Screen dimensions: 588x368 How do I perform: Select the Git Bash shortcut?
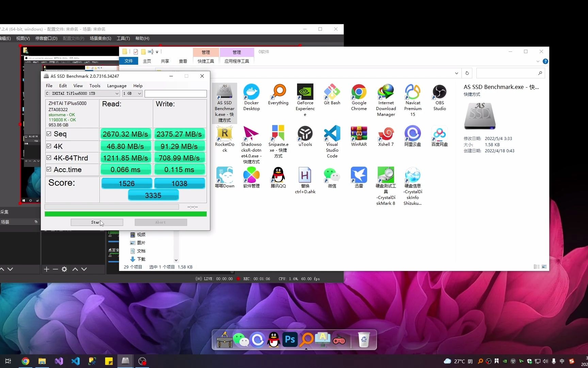tap(332, 95)
